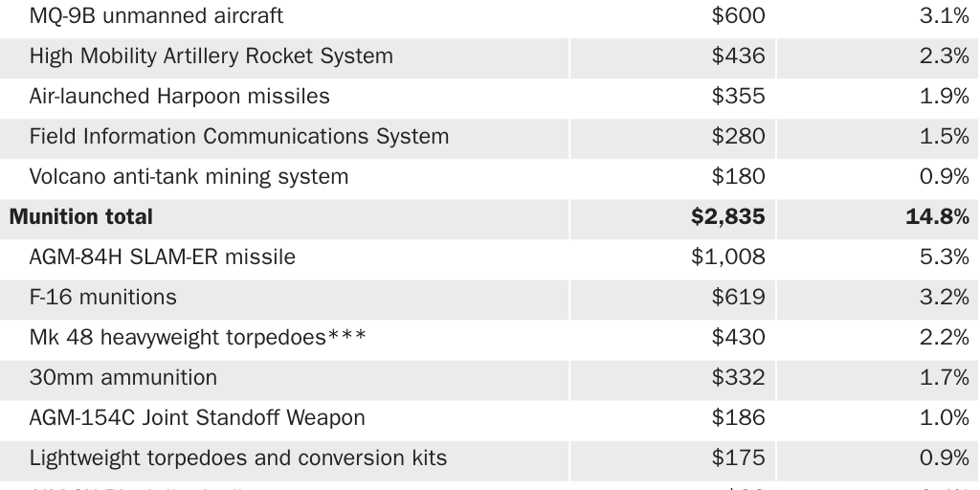This screenshot has width=980, height=490.
Task: Select the 2.2% torpedoes percentage cell
Action: point(944,338)
